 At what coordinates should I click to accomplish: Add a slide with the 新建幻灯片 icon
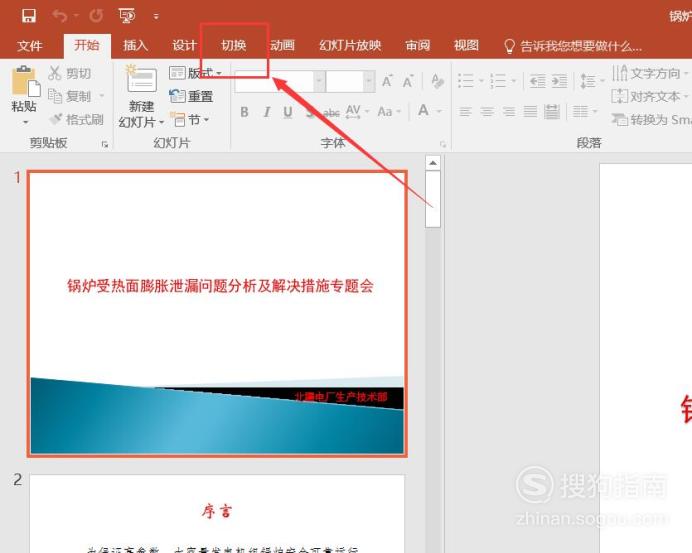tap(141, 80)
